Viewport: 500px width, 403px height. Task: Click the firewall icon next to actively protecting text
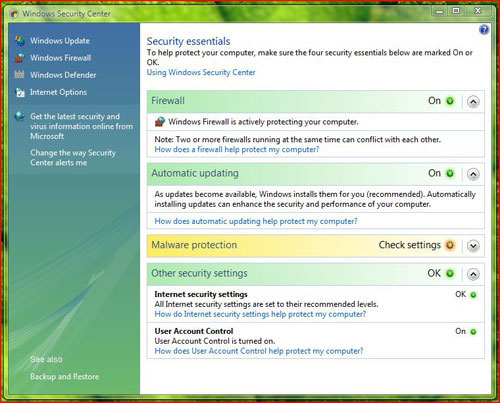[x=160, y=122]
